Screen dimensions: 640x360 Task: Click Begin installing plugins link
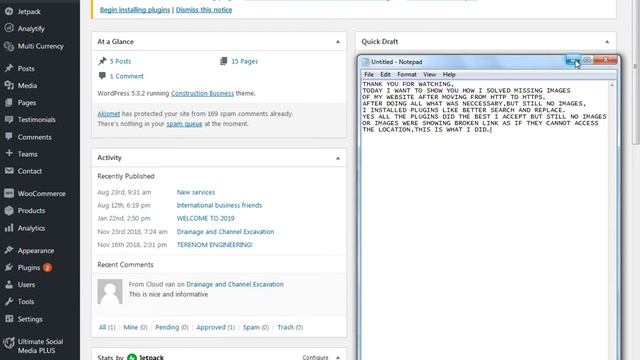pyautogui.click(x=135, y=10)
